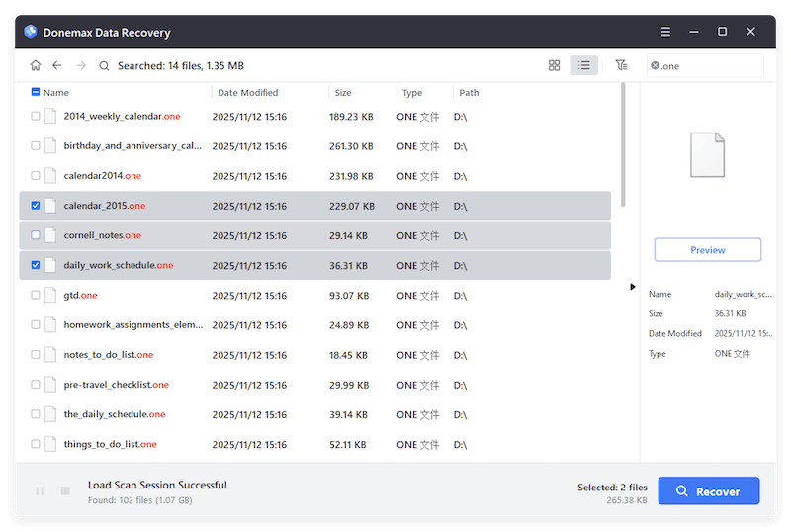Image resolution: width=791 pixels, height=532 pixels.
Task: Select file name daily_work_schedule.one
Action: pos(119,265)
